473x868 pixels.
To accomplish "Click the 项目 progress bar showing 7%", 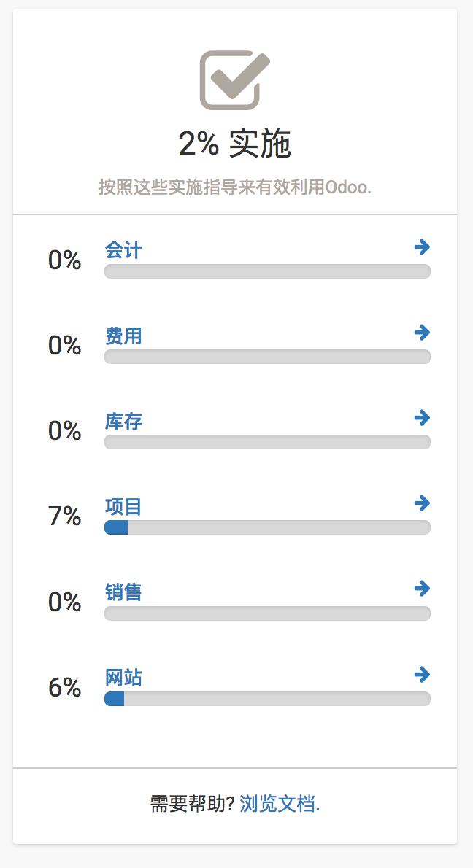I will (267, 527).
